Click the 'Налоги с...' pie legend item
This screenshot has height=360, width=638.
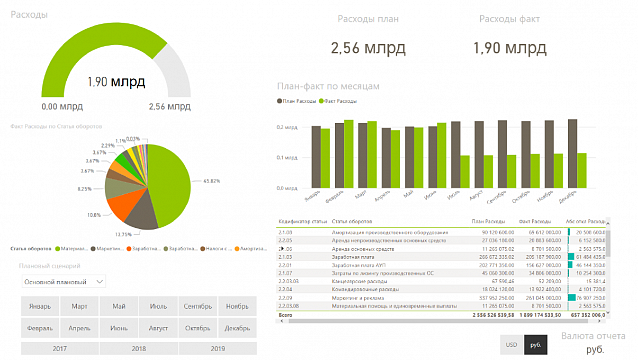[216, 249]
